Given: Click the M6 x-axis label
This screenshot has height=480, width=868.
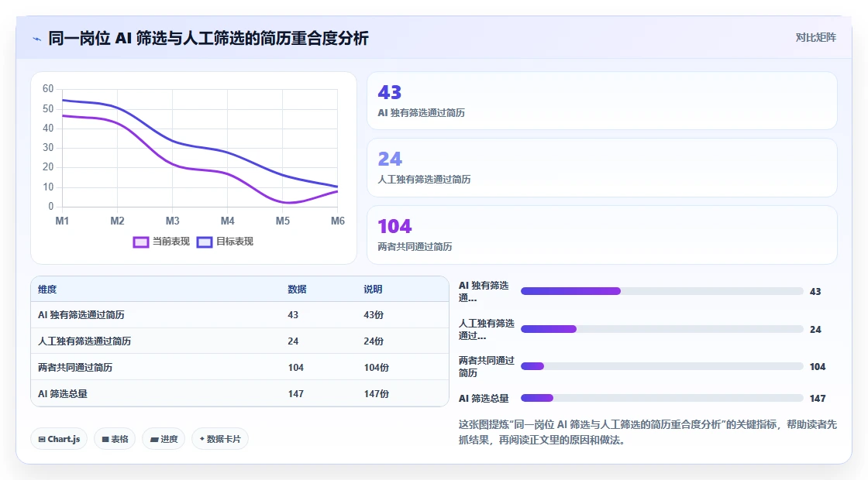Looking at the screenshot, I should pyautogui.click(x=338, y=221).
